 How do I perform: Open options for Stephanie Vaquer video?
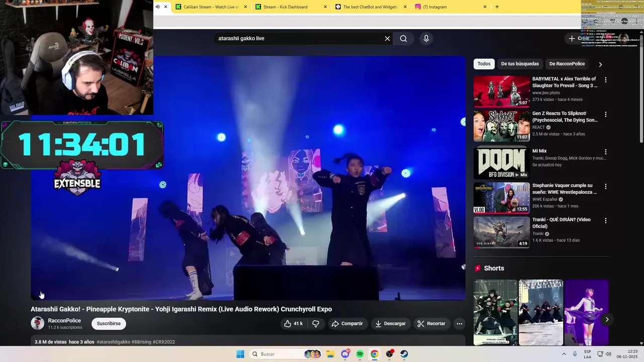click(606, 187)
